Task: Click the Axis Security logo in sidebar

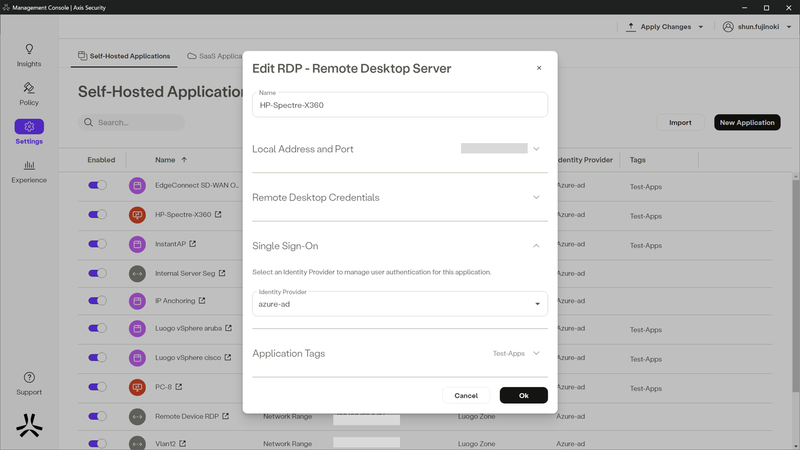Action: click(x=29, y=426)
